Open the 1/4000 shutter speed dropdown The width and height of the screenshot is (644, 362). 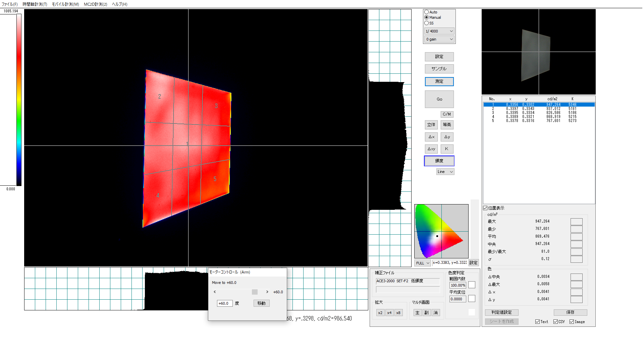coord(439,31)
